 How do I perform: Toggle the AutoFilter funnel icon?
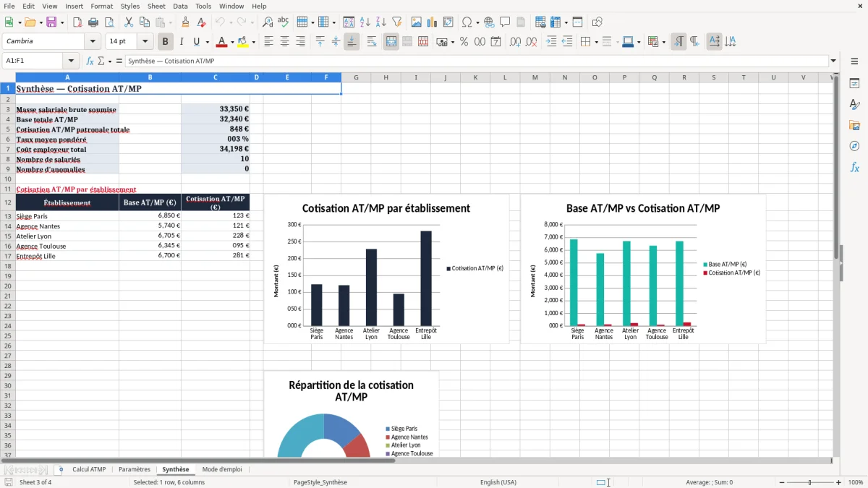click(x=396, y=22)
